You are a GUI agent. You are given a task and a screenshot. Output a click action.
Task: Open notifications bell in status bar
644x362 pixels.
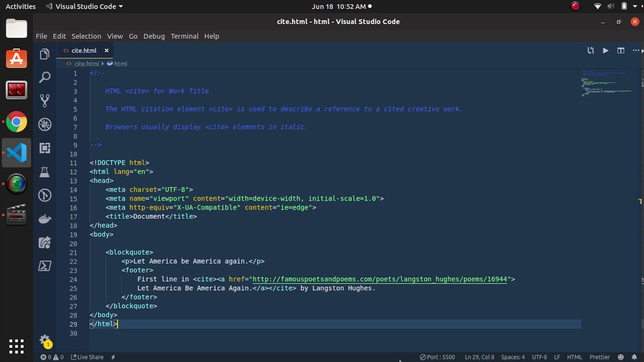pos(634,357)
